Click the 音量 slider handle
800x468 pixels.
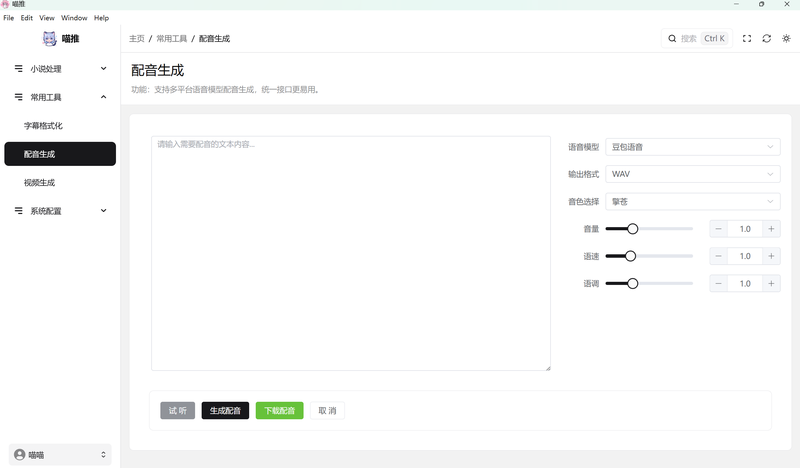tap(633, 229)
